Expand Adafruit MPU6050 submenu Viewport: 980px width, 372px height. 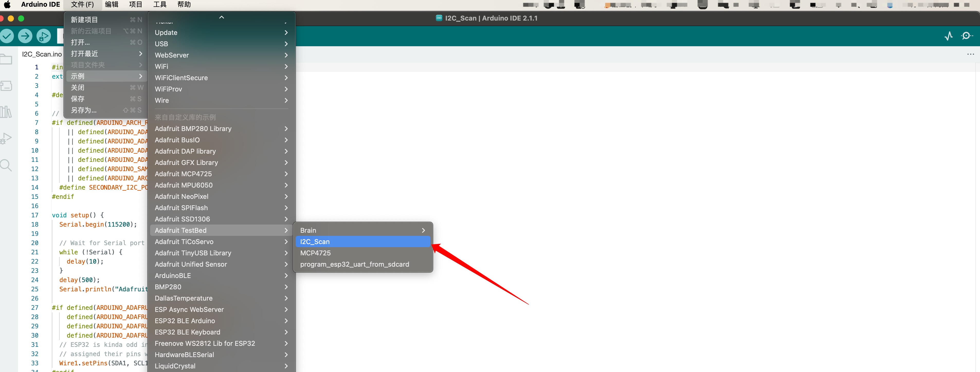pyautogui.click(x=221, y=185)
